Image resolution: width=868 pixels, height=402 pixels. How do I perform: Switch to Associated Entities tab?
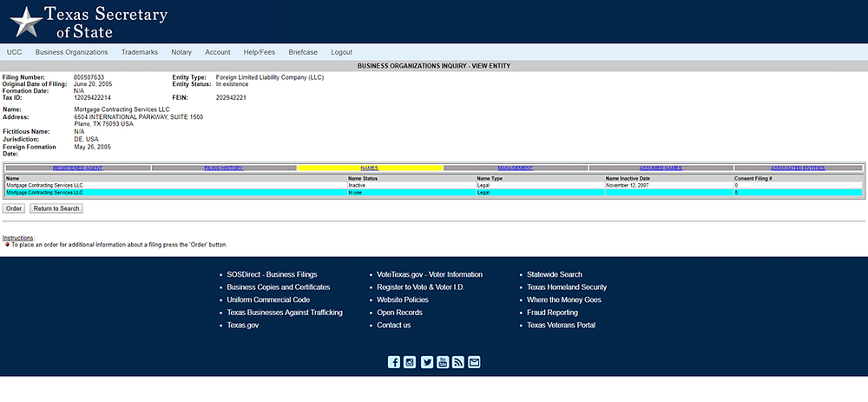[x=798, y=168]
